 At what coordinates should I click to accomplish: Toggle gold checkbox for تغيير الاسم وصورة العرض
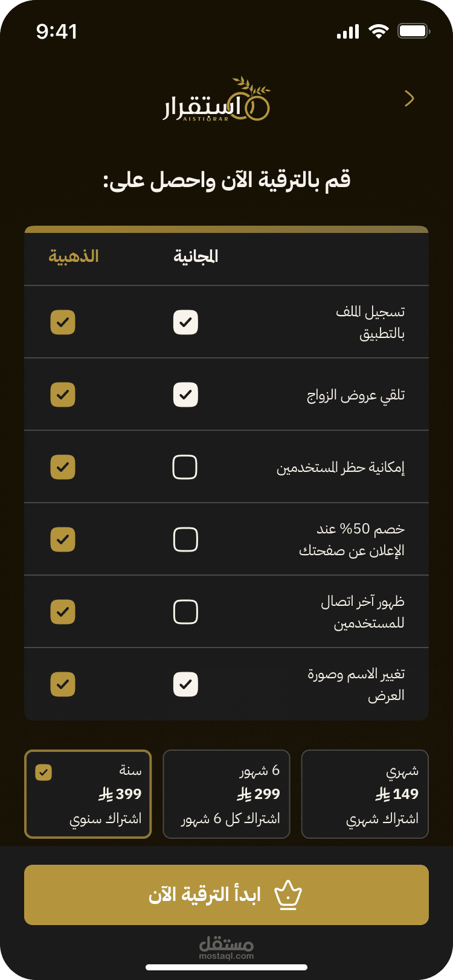click(63, 684)
